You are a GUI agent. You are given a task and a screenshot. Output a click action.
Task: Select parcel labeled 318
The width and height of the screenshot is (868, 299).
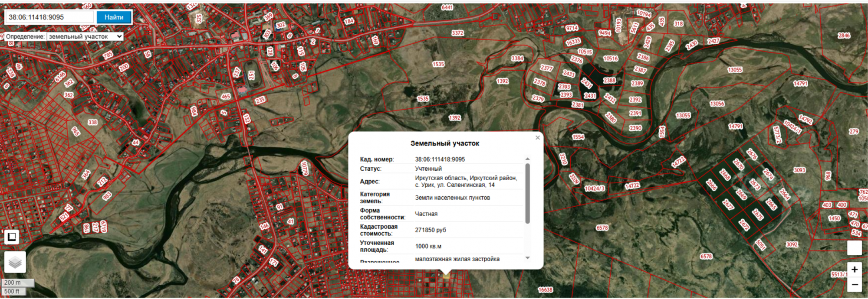point(678,24)
